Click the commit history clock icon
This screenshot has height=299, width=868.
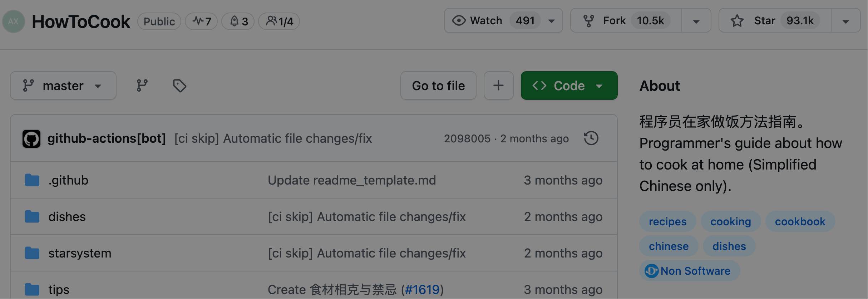[x=591, y=138]
